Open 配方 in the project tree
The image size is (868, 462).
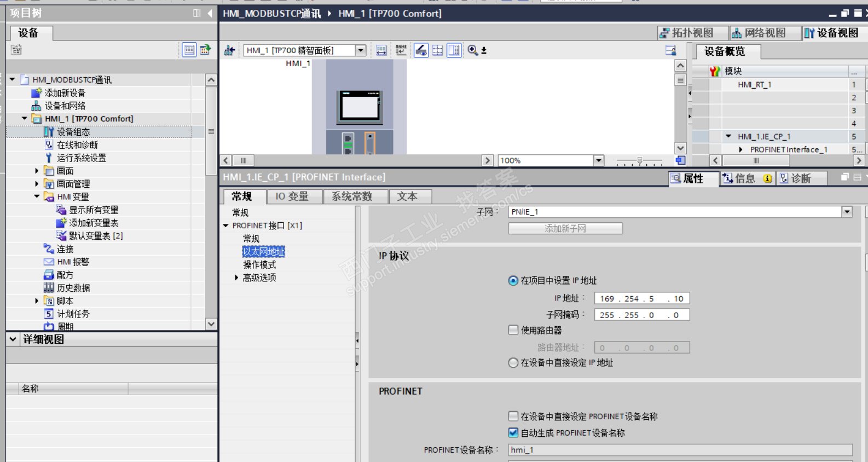[65, 275]
